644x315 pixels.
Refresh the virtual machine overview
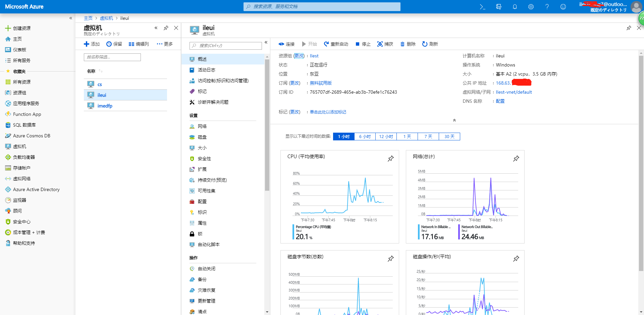tap(430, 44)
